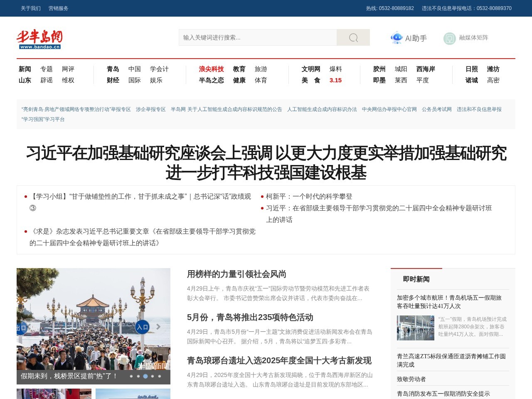The image size is (532, 399).
Task: Select the first carousel dot indicator
Action: pyautogui.click(x=131, y=376)
